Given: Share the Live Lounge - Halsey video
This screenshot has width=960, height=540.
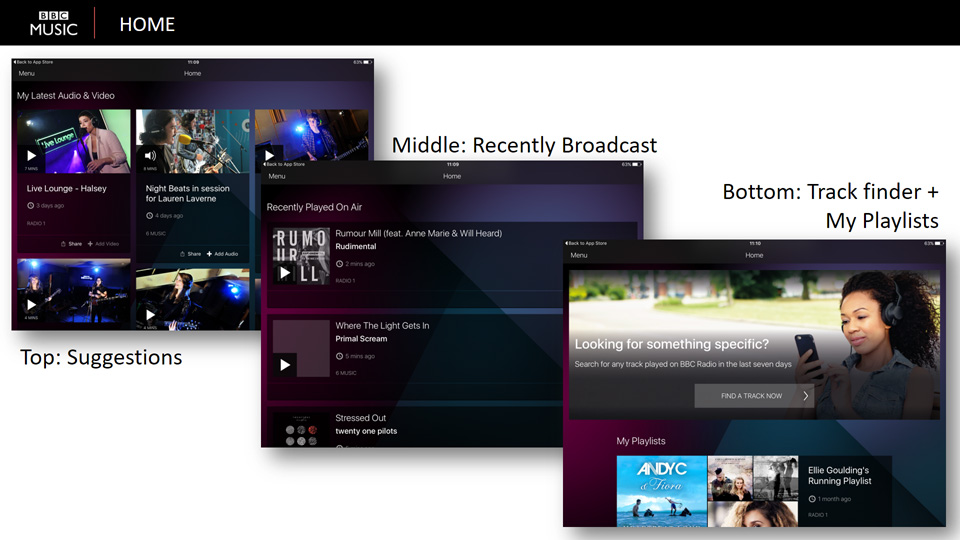Looking at the screenshot, I should pyautogui.click(x=71, y=244).
